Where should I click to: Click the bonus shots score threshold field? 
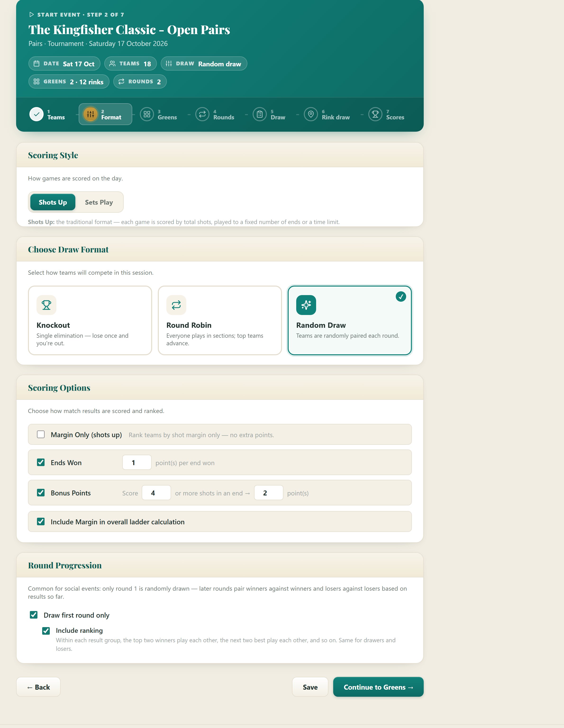pyautogui.click(x=156, y=493)
